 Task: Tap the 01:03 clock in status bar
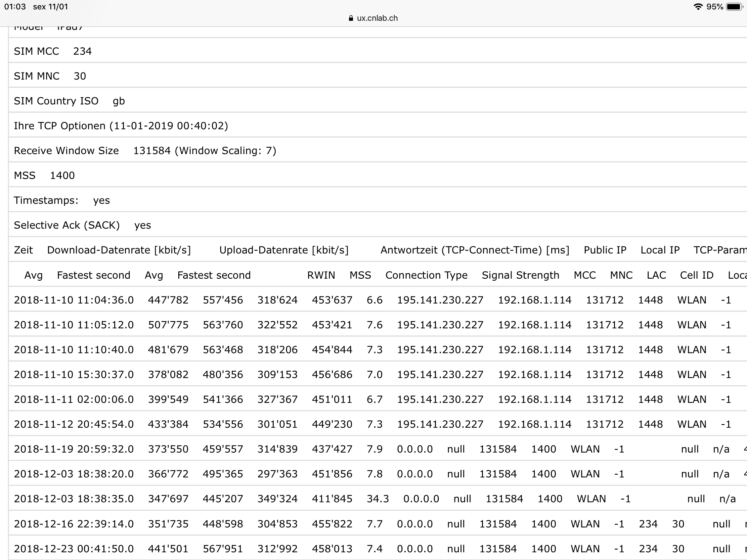point(15,7)
